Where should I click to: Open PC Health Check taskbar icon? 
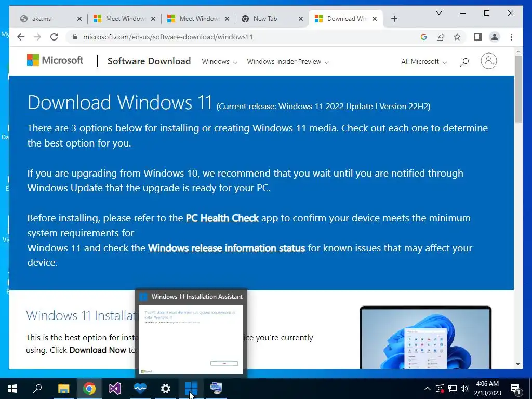(140, 389)
